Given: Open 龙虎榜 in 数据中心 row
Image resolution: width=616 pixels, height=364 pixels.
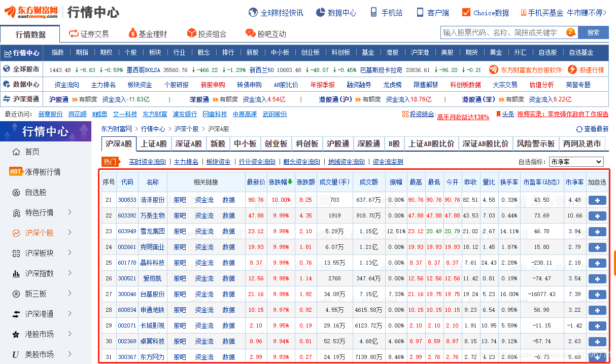Looking at the screenshot, I should click(x=392, y=85).
